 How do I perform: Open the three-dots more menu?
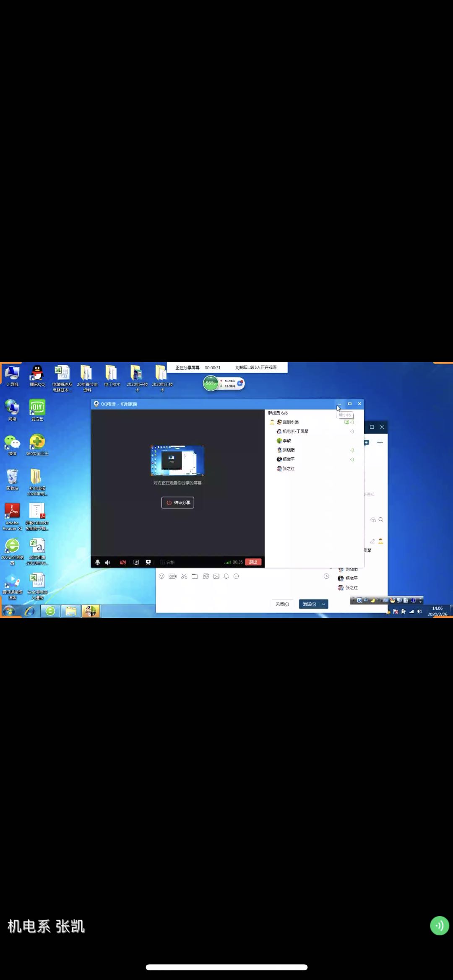380,443
